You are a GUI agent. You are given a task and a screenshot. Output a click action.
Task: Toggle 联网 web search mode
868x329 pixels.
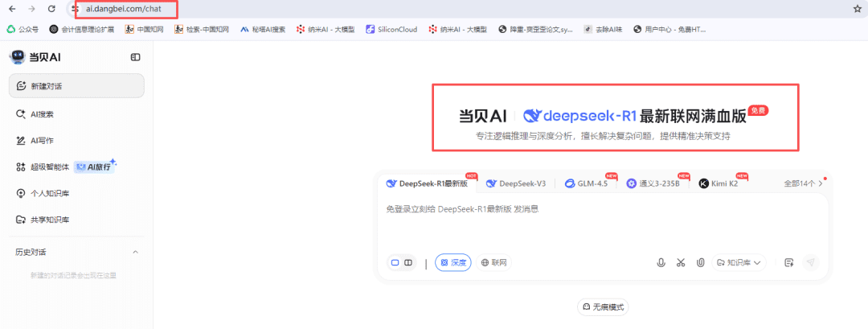tap(493, 262)
